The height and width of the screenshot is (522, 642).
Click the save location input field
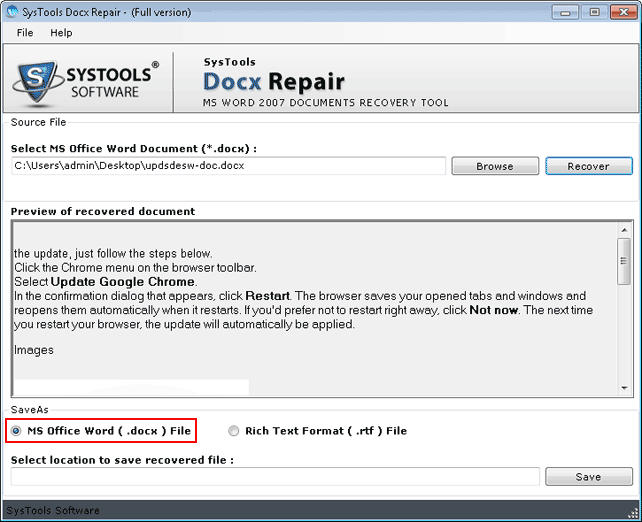(x=275, y=477)
